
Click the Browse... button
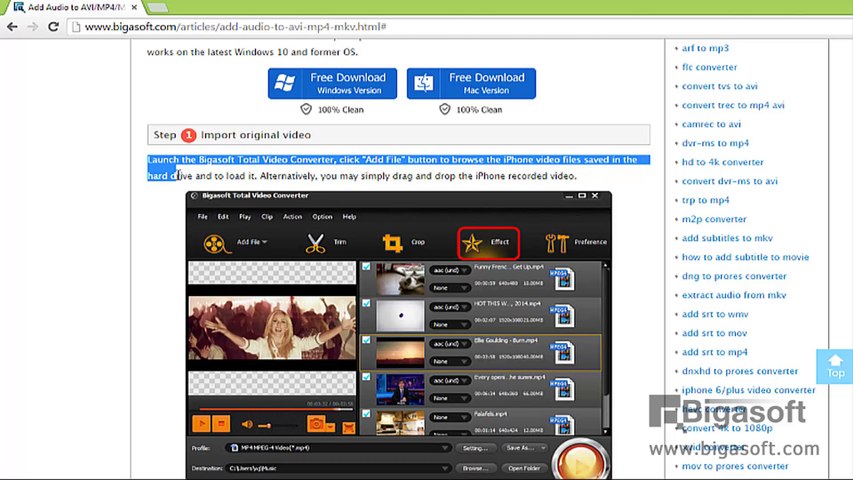(475, 468)
